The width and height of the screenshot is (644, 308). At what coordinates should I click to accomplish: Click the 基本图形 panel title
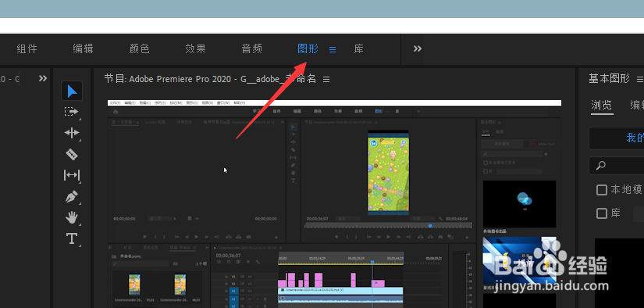pyautogui.click(x=609, y=79)
